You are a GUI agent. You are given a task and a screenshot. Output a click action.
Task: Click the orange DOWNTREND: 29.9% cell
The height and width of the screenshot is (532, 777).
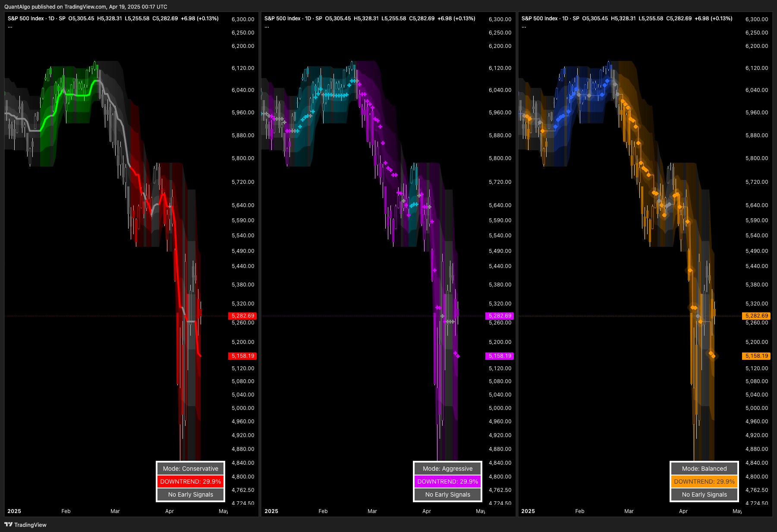pyautogui.click(x=704, y=482)
